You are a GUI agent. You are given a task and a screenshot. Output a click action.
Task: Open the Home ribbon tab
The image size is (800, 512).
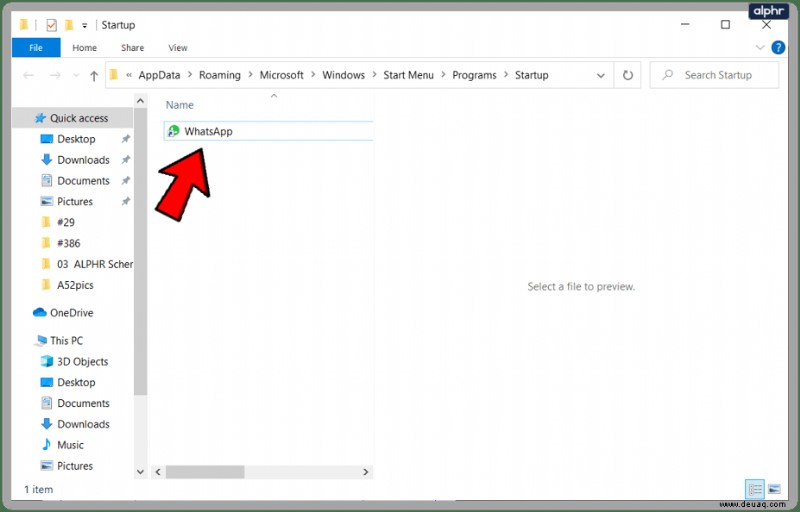84,48
